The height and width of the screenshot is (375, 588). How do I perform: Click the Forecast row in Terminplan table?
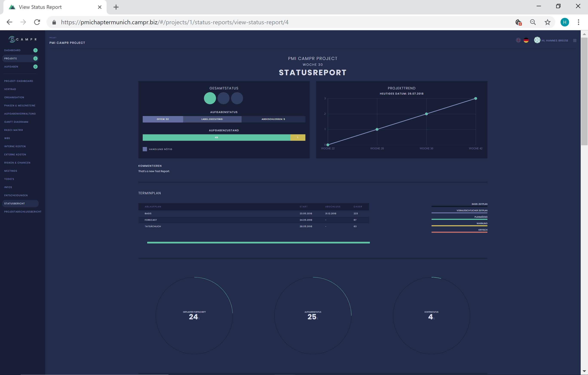click(253, 220)
